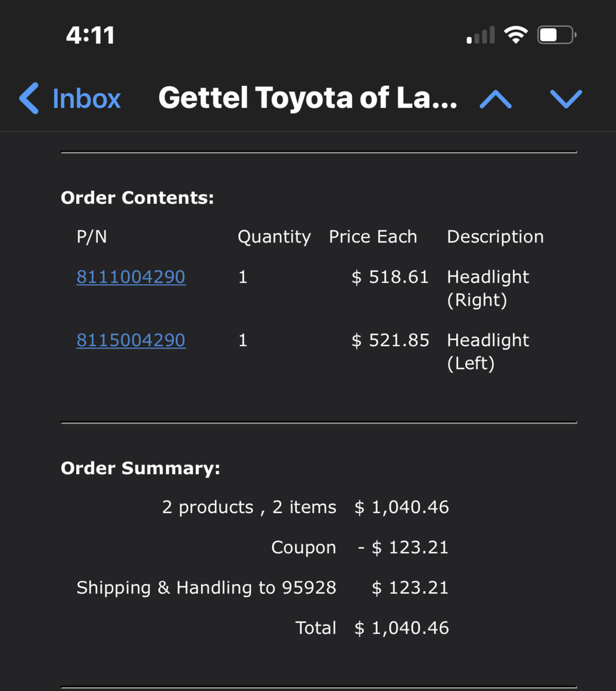Tap the Coupon discount amount
Viewport: 616px width, 691px height.
(x=403, y=547)
